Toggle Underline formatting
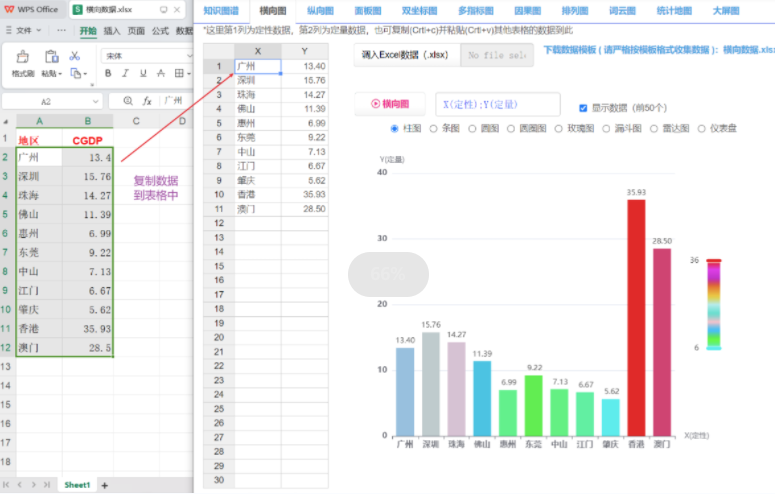This screenshot has width=775, height=494. [143, 74]
